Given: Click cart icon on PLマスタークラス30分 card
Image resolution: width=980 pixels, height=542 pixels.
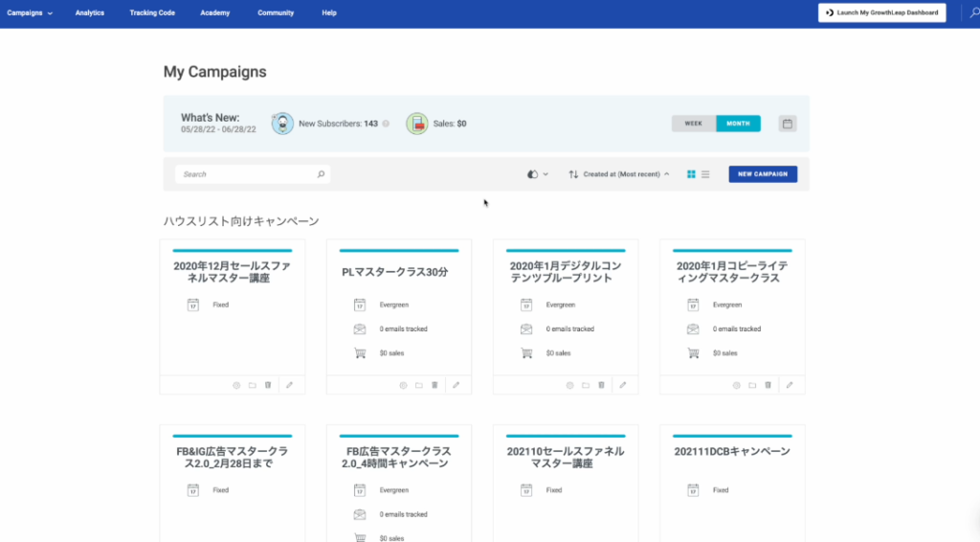Looking at the screenshot, I should (360, 353).
